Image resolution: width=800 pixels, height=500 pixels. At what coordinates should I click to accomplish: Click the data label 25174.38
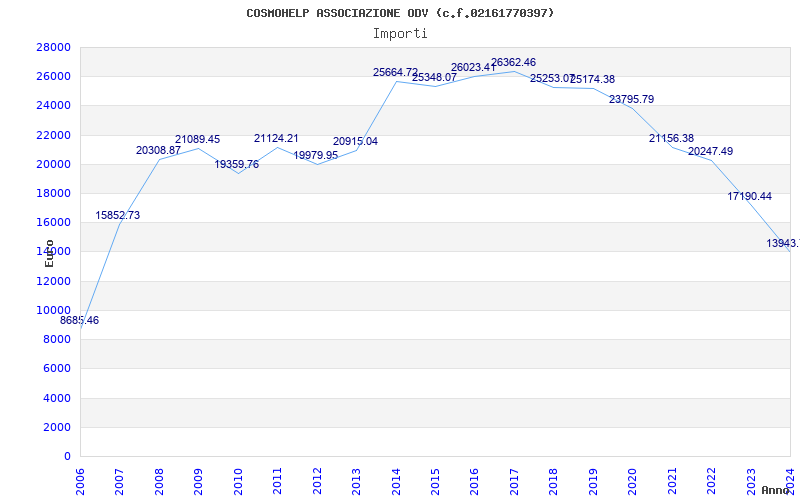[x=592, y=80]
